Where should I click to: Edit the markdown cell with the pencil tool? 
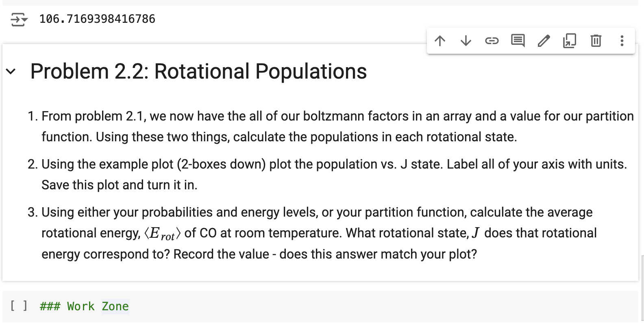544,41
